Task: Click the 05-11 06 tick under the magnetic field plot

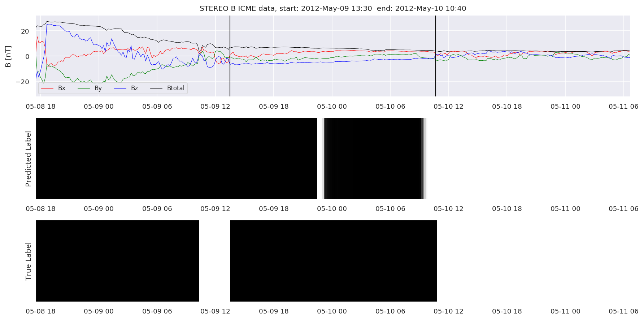Action: tap(623, 107)
